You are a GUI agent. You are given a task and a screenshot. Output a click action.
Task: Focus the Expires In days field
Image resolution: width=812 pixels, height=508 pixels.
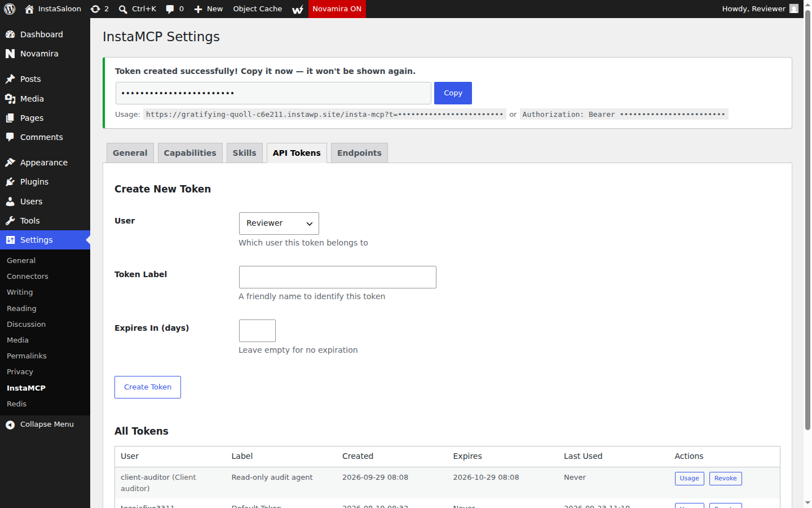click(257, 331)
